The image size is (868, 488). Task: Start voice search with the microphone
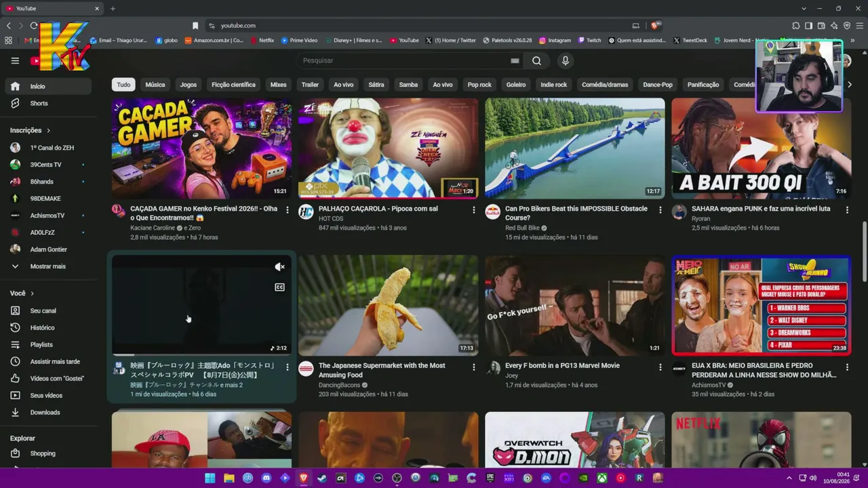(x=565, y=60)
